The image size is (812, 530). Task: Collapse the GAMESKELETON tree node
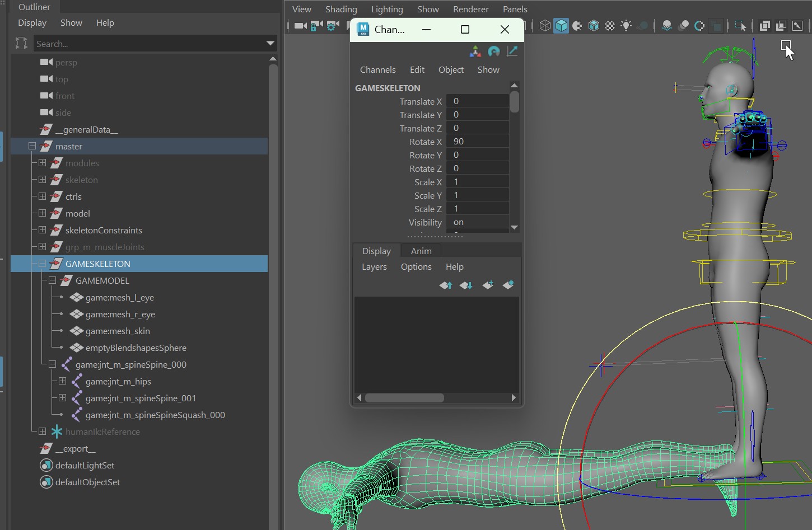(x=43, y=264)
